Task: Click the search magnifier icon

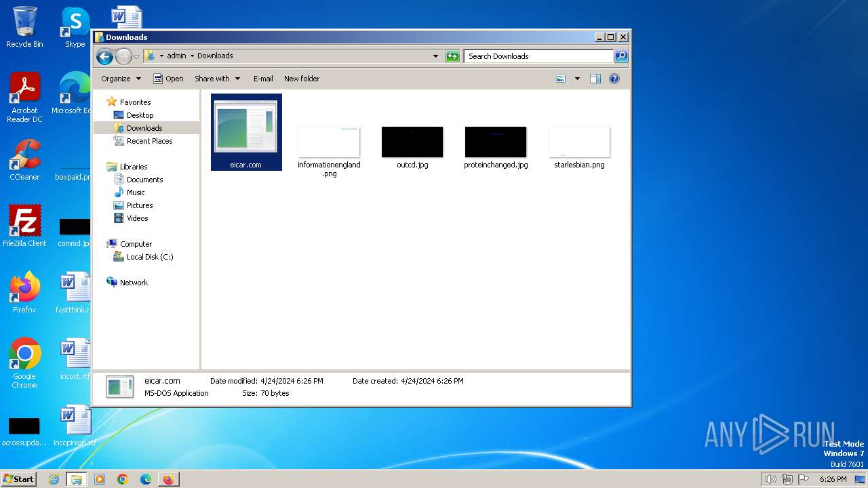Action: click(x=620, y=56)
